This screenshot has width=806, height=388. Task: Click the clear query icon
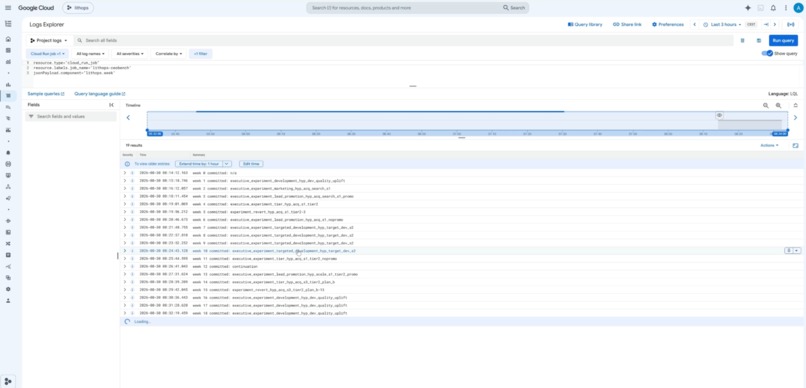pyautogui.click(x=742, y=41)
